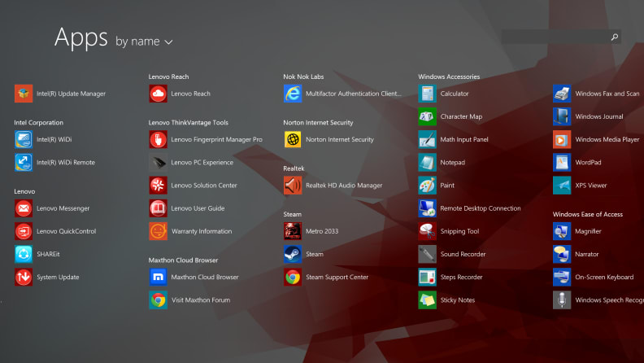This screenshot has height=363, width=644.
Task: Expand the 'by name' sort dropdown
Action: (144, 42)
